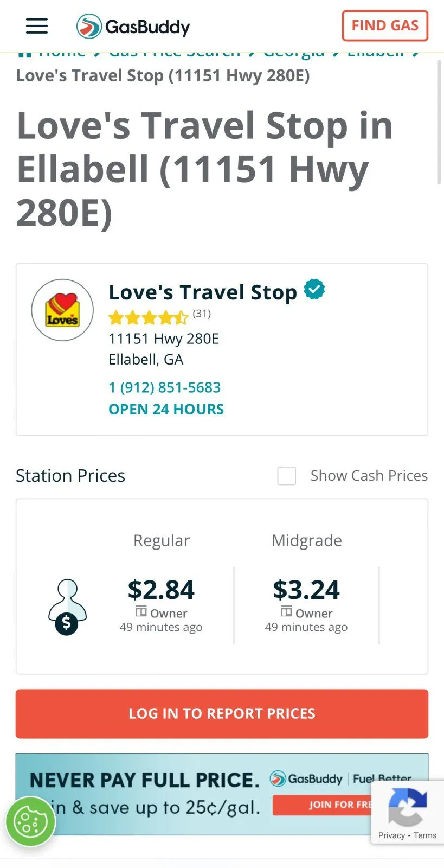Open the (31) reviews count
The height and width of the screenshot is (868, 444).
pos(202,314)
